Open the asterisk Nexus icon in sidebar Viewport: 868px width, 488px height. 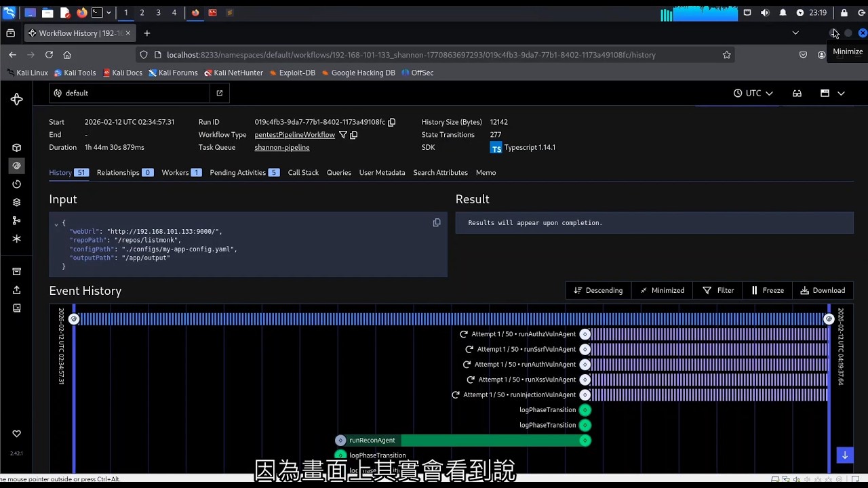16,239
